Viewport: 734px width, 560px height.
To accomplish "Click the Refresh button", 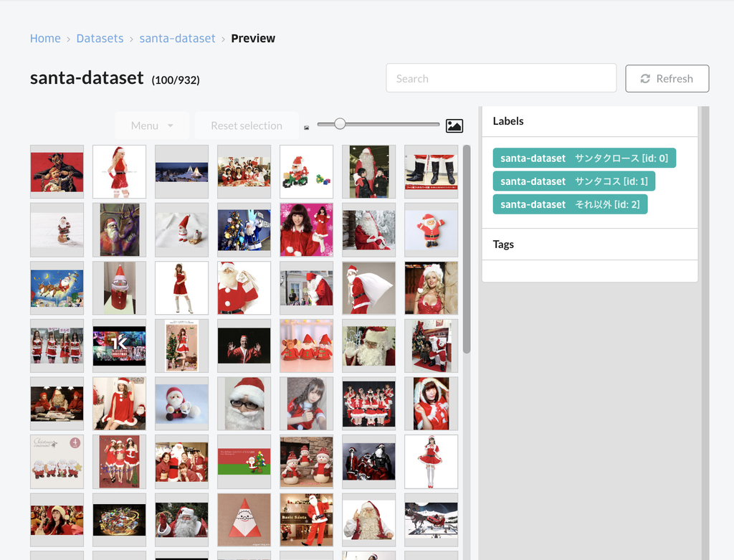I will pos(667,79).
